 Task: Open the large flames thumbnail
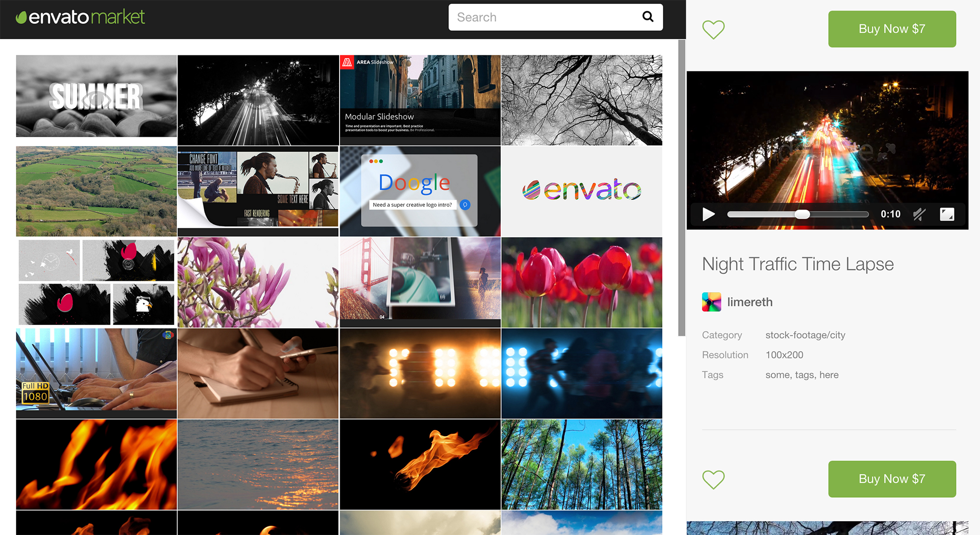[x=97, y=464]
